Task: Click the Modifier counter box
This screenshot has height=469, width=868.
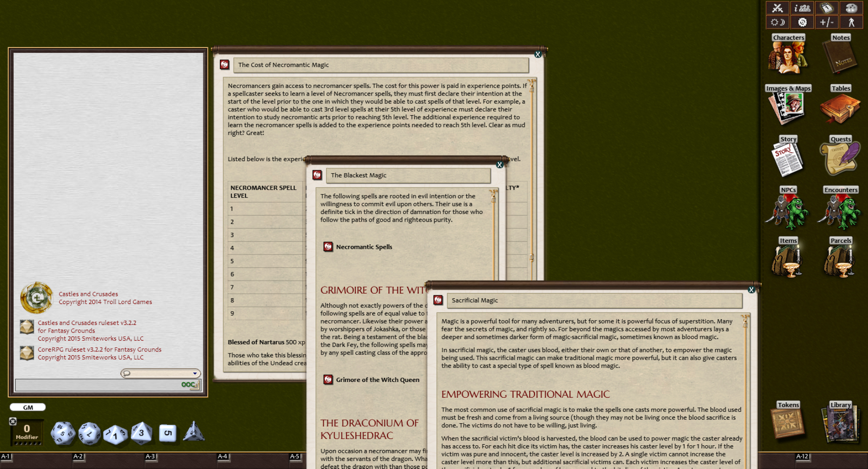Action: [27, 432]
